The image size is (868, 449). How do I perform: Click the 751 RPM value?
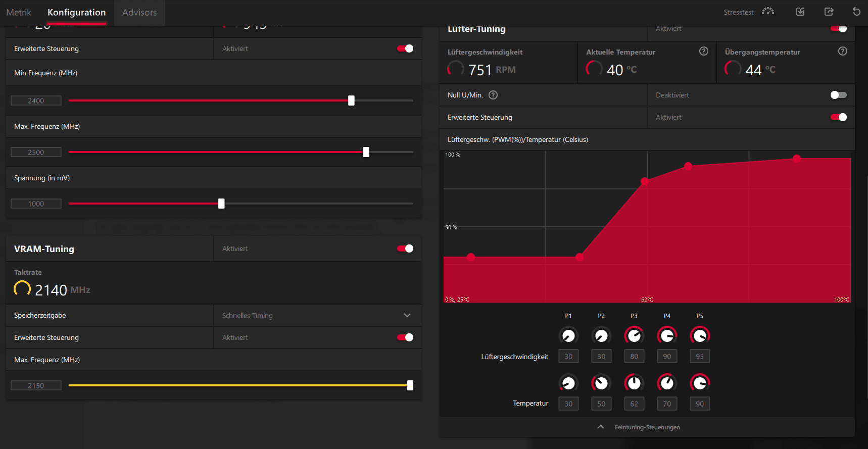pos(492,70)
